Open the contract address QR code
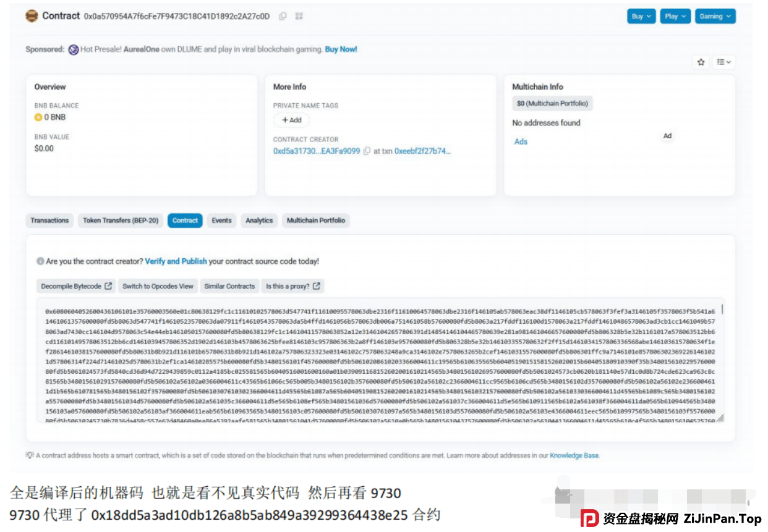Viewport: 768px width, 532px height. [299, 16]
